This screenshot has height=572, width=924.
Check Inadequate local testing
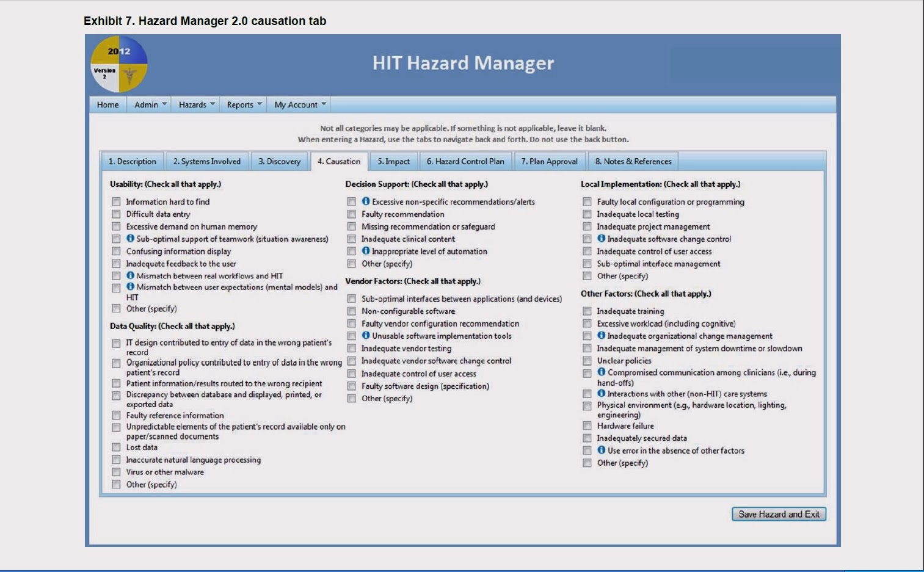587,214
